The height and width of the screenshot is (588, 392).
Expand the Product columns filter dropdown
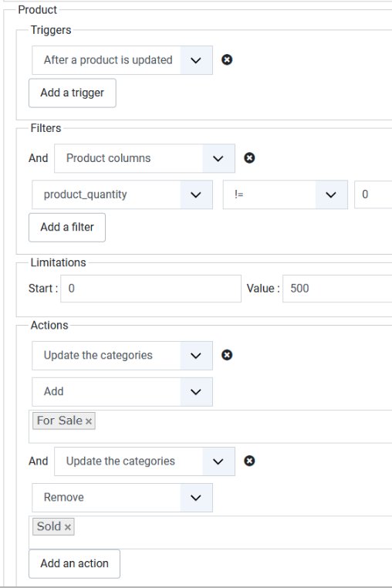[144, 158]
